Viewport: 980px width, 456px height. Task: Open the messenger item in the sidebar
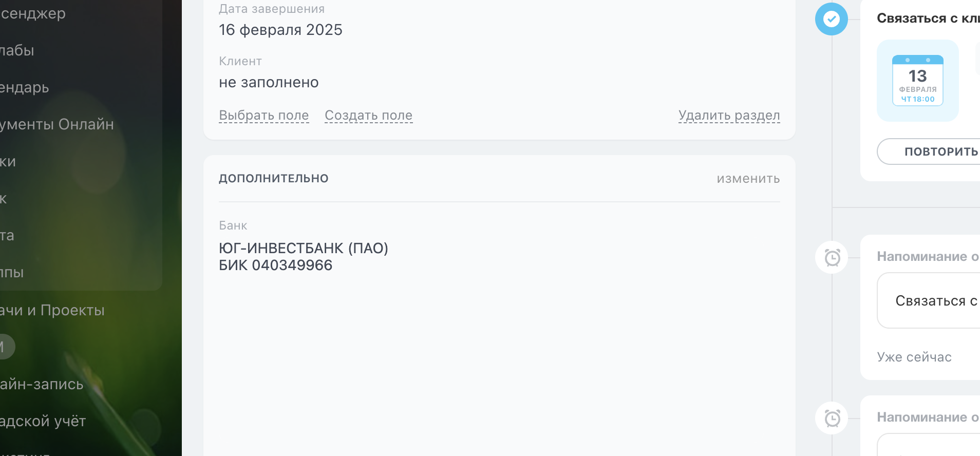pyautogui.click(x=33, y=13)
